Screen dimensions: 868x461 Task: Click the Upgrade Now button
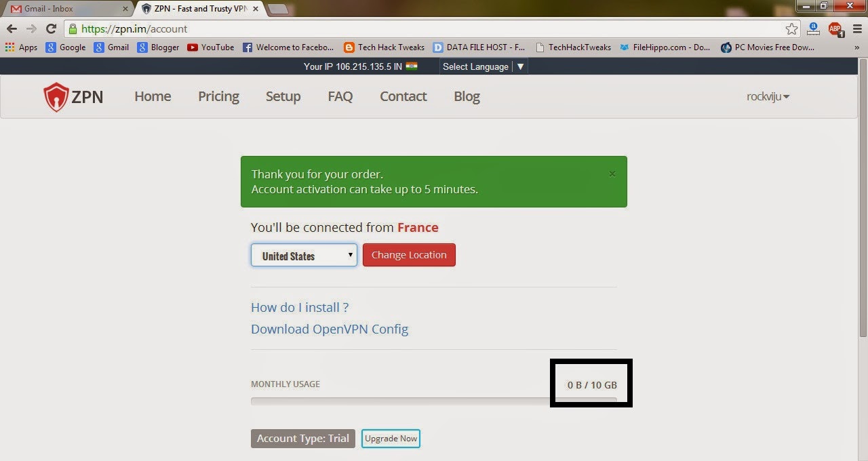[391, 439]
